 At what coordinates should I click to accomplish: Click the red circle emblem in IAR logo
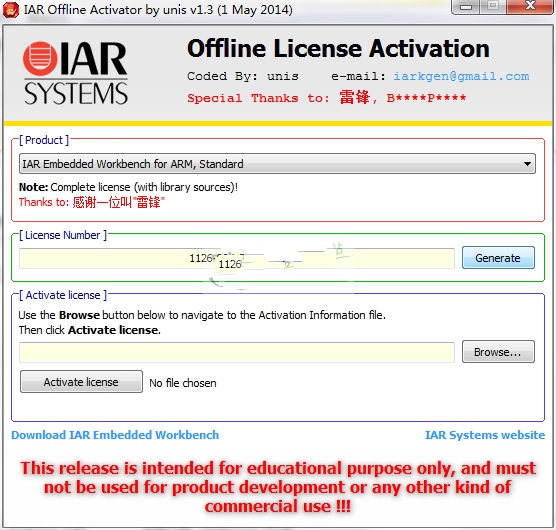click(40, 58)
